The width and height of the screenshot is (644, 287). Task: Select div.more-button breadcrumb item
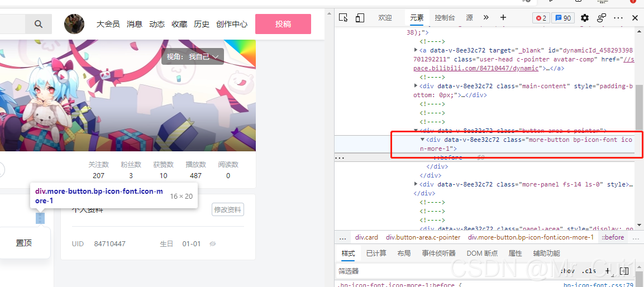(x=531, y=237)
